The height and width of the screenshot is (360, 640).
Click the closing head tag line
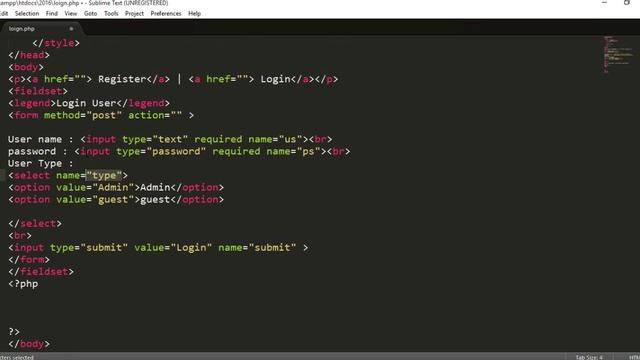click(x=29, y=55)
